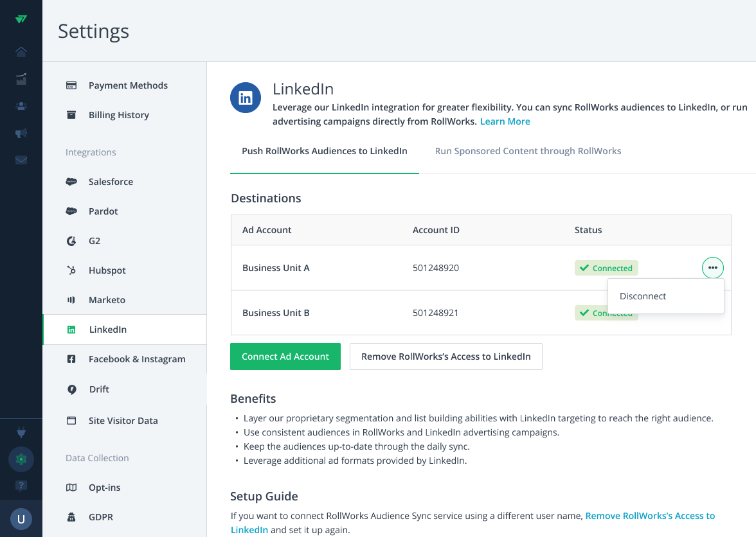Click account ID 501248920
The image size is (756, 537).
click(436, 268)
